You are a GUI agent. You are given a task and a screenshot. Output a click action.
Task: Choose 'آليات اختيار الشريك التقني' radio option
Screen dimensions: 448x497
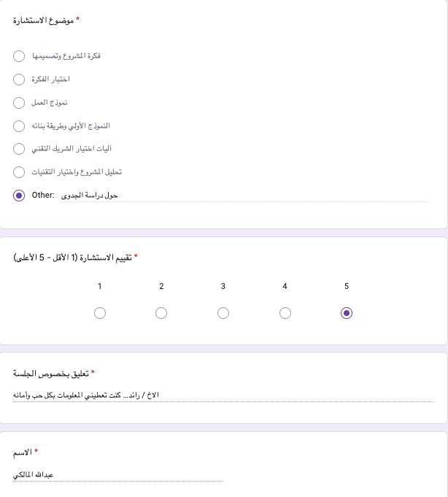(20, 149)
